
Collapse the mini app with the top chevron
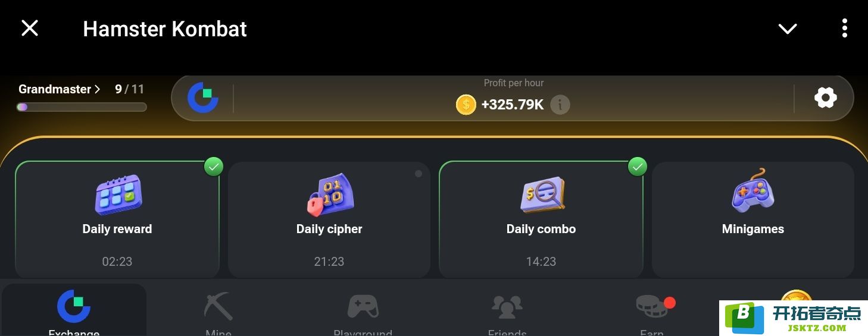(788, 29)
